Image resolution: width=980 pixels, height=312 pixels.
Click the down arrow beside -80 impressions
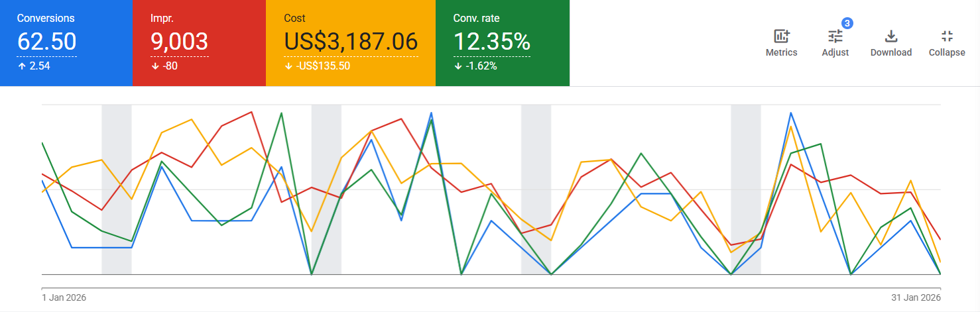(154, 66)
